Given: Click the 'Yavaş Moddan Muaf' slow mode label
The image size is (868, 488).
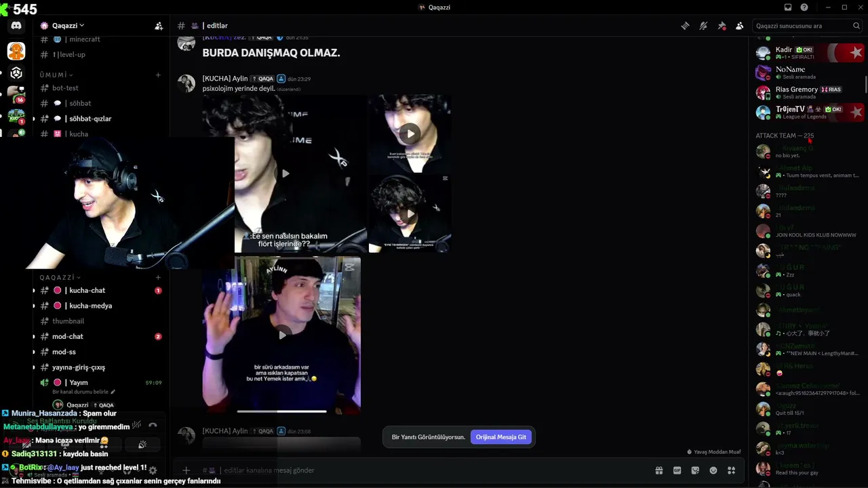Looking at the screenshot, I should (x=718, y=452).
